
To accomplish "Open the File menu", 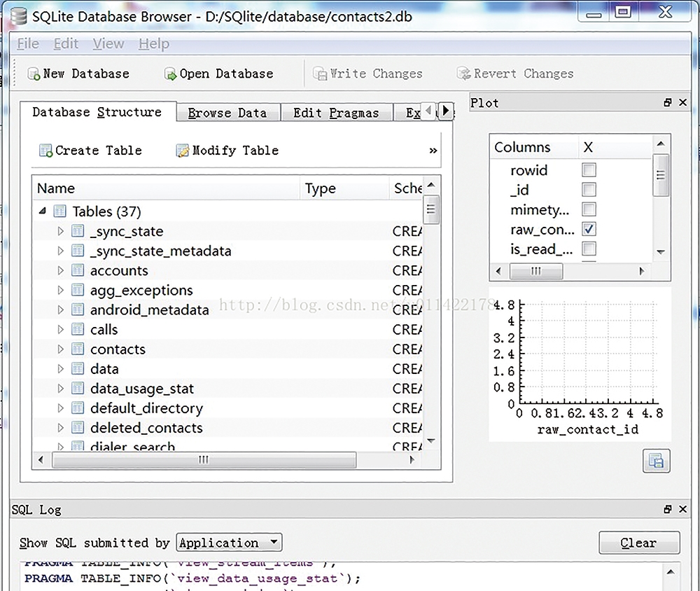I will 28,44.
